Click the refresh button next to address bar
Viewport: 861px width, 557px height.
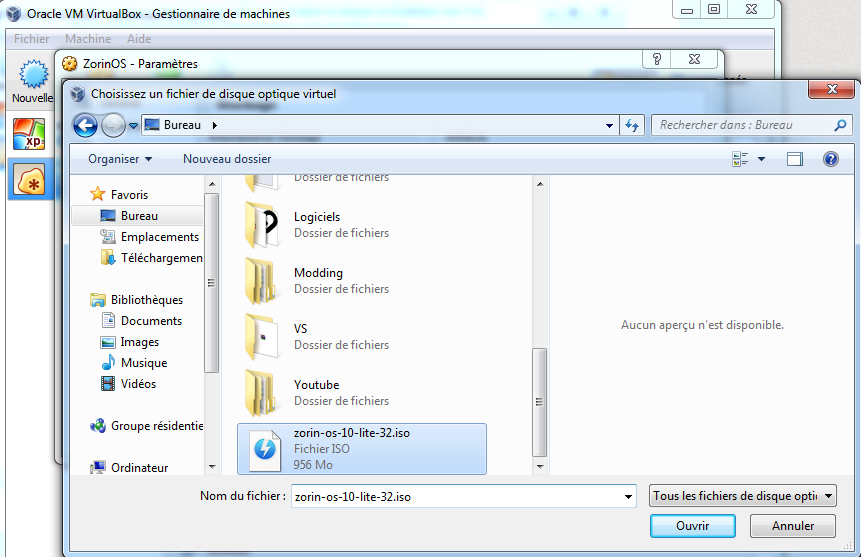click(632, 126)
